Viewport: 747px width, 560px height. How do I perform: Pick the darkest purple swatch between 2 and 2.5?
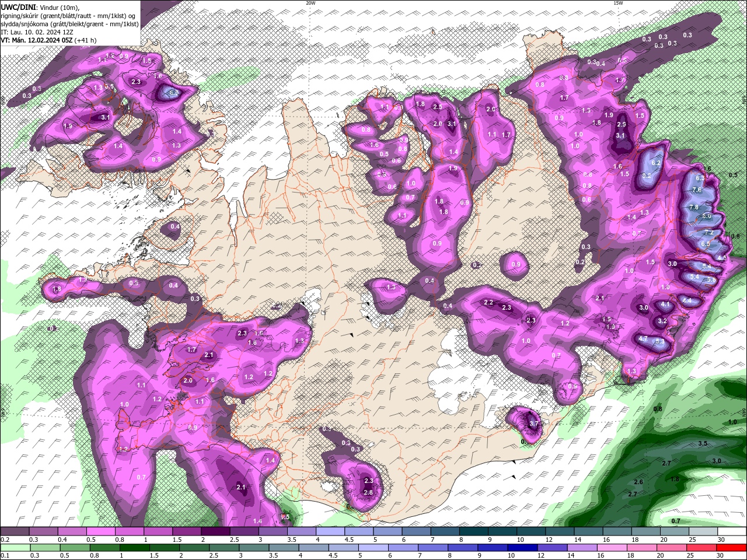coord(215,531)
